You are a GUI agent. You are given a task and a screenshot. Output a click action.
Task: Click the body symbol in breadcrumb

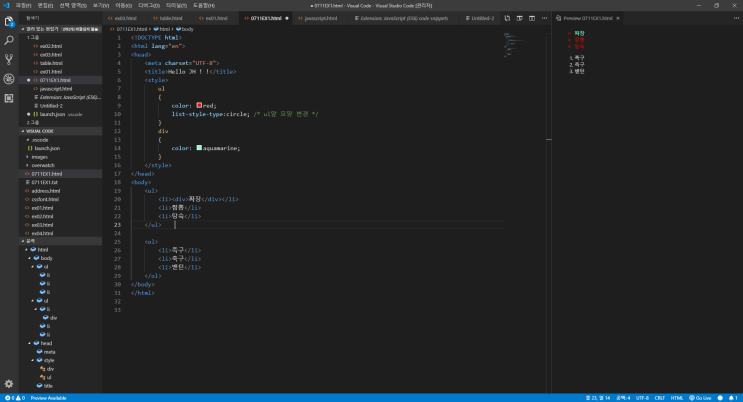185,29
